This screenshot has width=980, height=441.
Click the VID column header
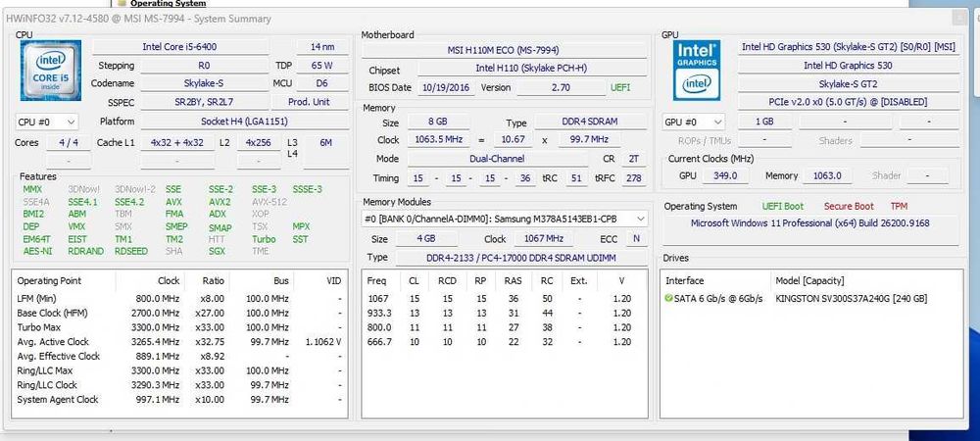point(320,281)
